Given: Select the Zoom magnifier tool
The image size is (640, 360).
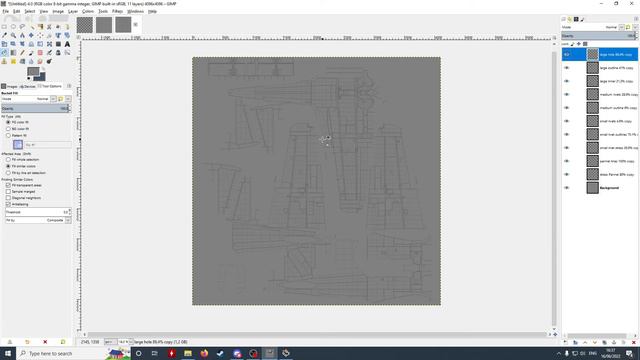Looking at the screenshot, I should pyautogui.click(x=13, y=36).
